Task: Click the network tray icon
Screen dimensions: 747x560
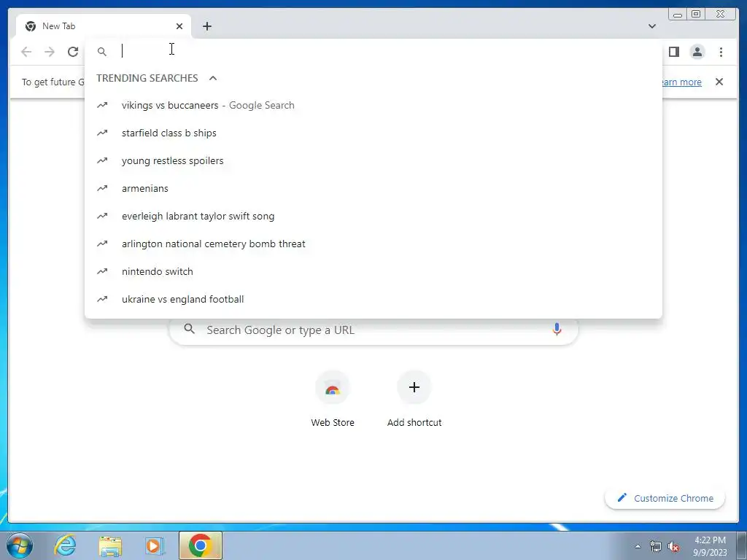Action: pyautogui.click(x=656, y=547)
